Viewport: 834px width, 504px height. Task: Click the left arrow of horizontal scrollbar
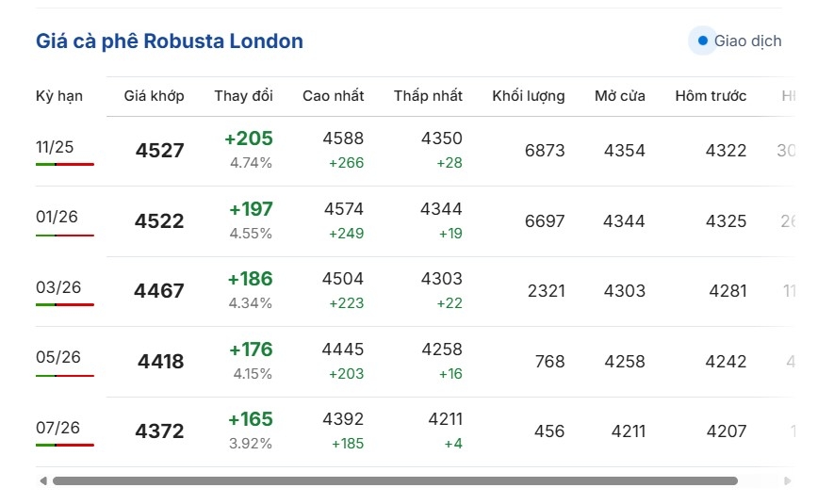point(42,481)
